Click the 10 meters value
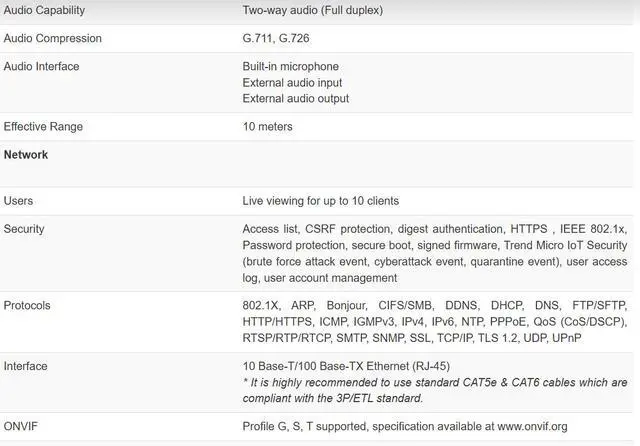Screen dimensions: 640x446 tap(270, 126)
